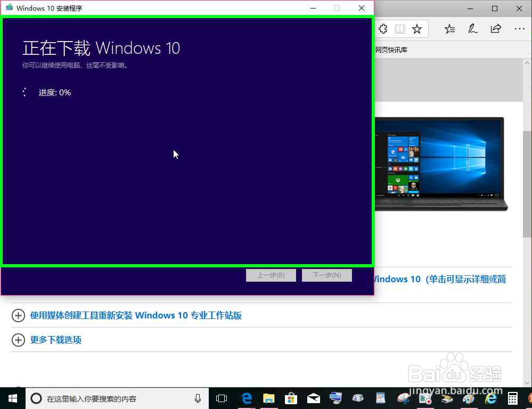Share the current page using the share icon
532x409 pixels.
[496, 29]
